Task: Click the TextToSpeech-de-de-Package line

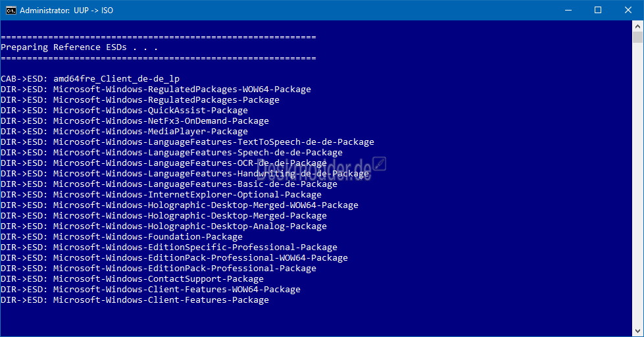Action: (x=187, y=142)
